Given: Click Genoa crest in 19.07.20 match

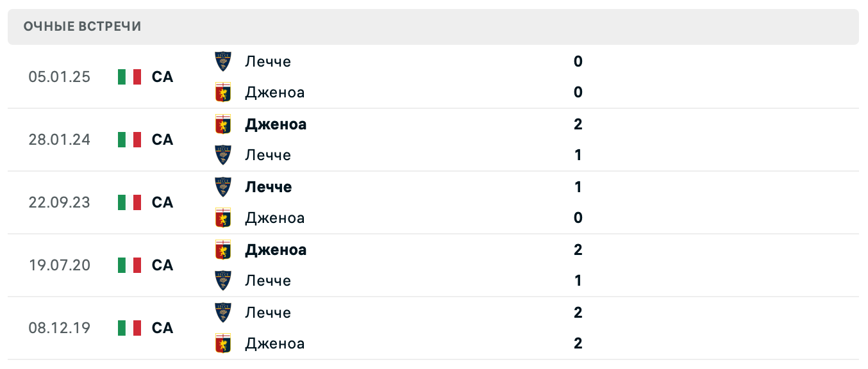Looking at the screenshot, I should [223, 249].
